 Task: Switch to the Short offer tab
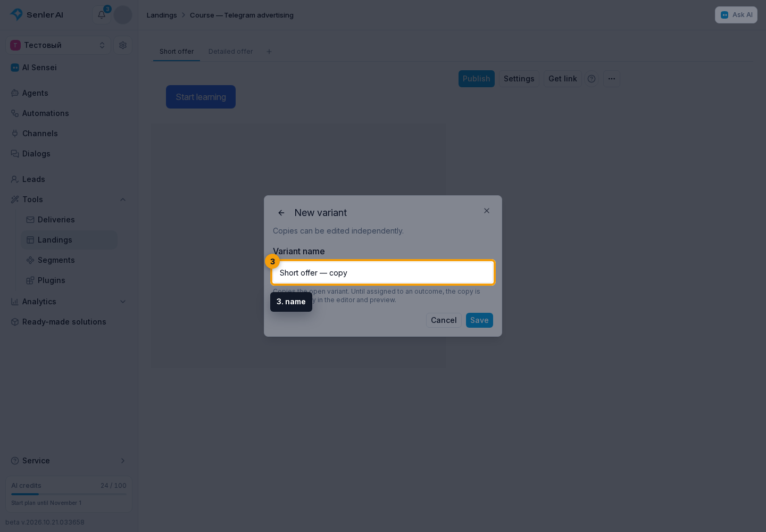177,52
